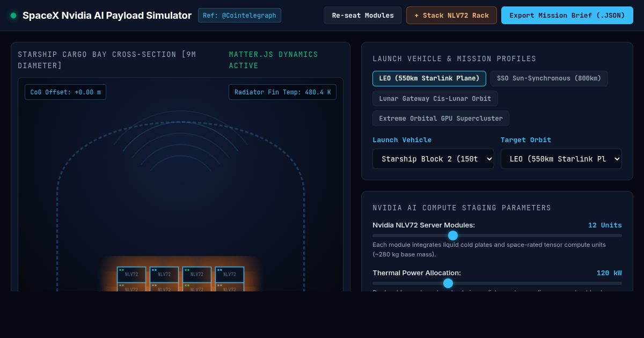This screenshot has height=338, width=644.
Task: Open the Launch Vehicle dropdown
Action: (433, 159)
